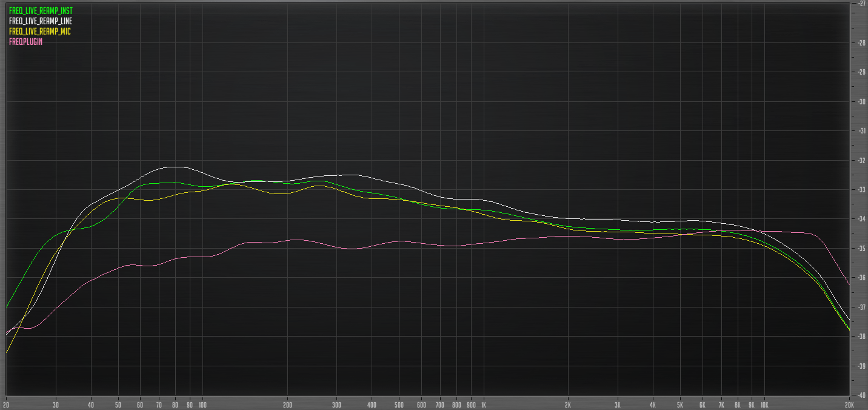Toggle the FREQ_LIVE_REAMP_INST legend label

[39, 10]
